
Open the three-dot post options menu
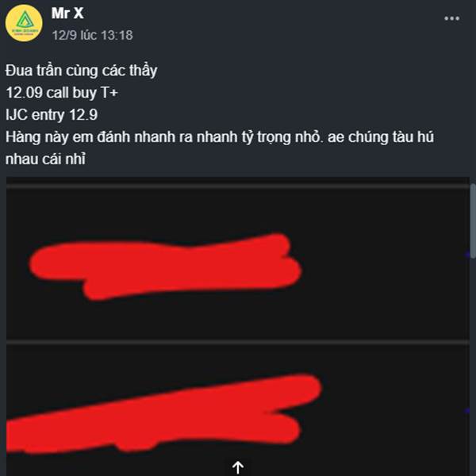451,18
